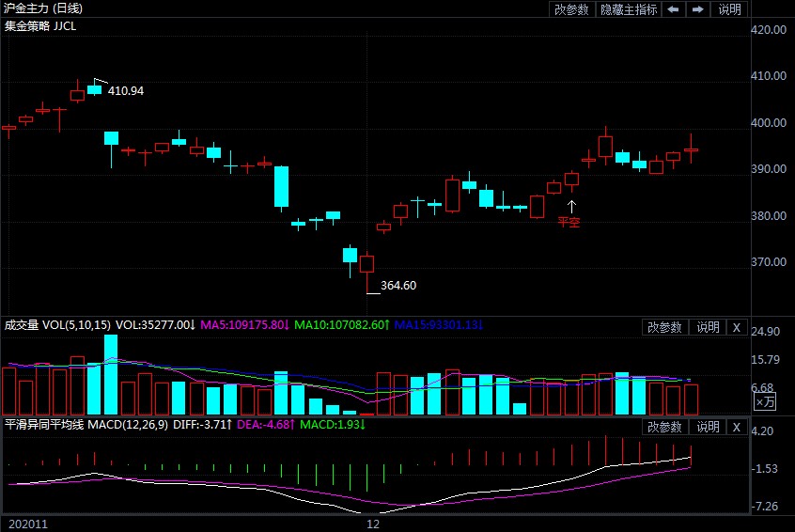
Task: Click the 12 month axis label
Action: point(373,524)
